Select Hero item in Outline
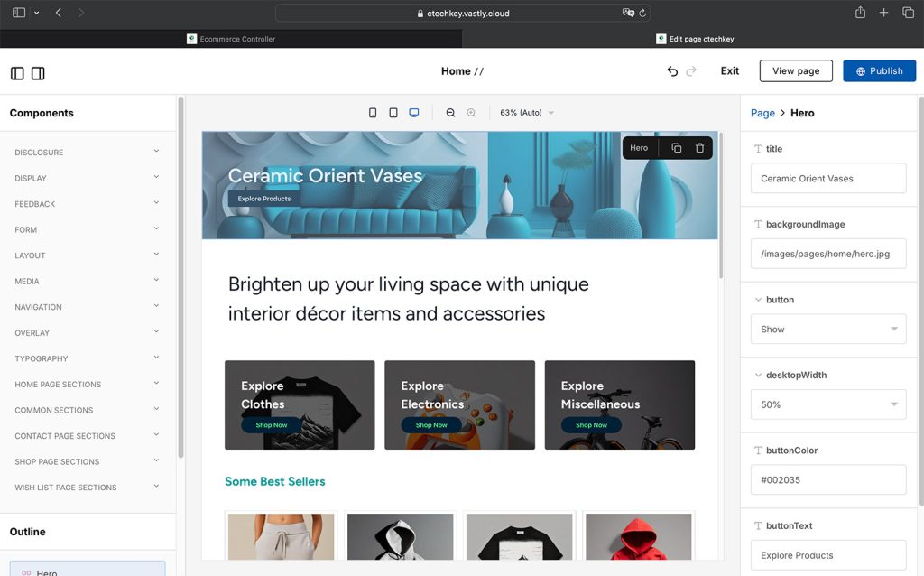This screenshot has height=576, width=924. 88,569
